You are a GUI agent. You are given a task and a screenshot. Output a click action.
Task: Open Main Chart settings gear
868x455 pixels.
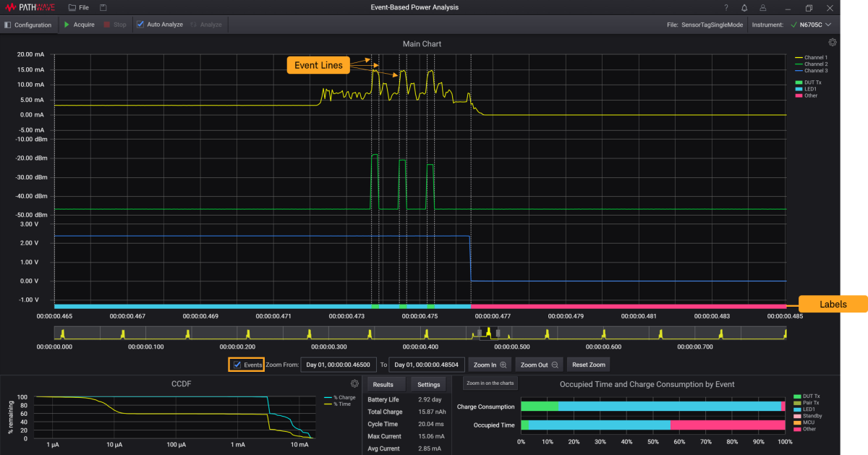[833, 43]
